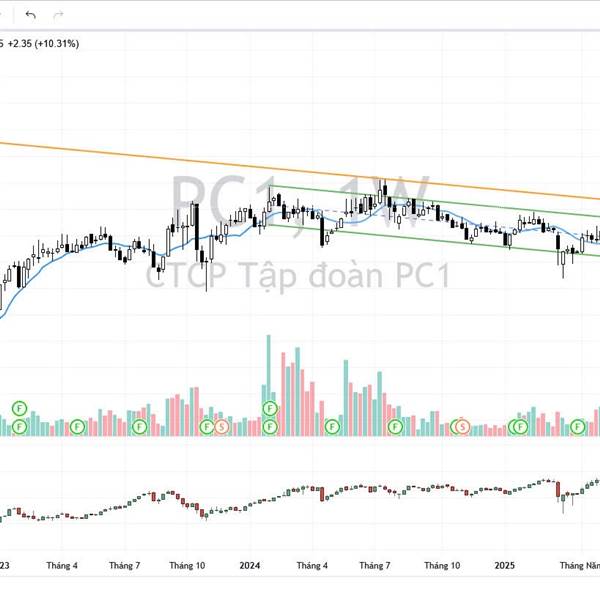
Task: Open the F event marker left of the first S marker
Action: tap(207, 427)
